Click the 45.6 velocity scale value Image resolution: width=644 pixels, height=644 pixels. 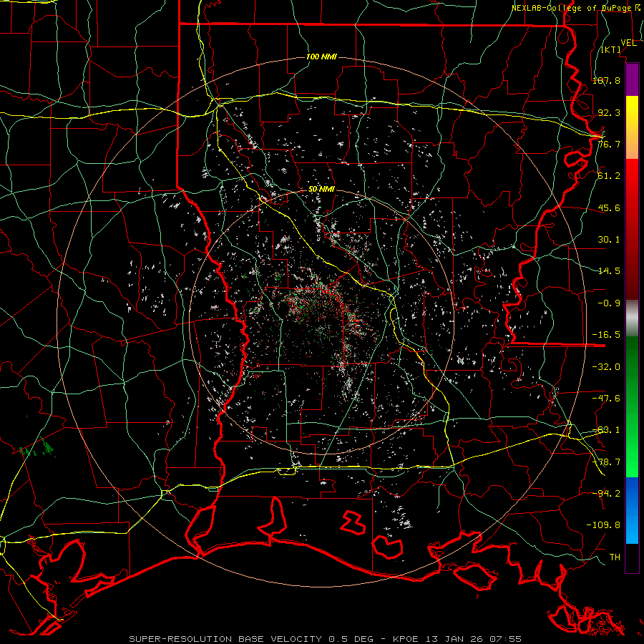coord(609,208)
